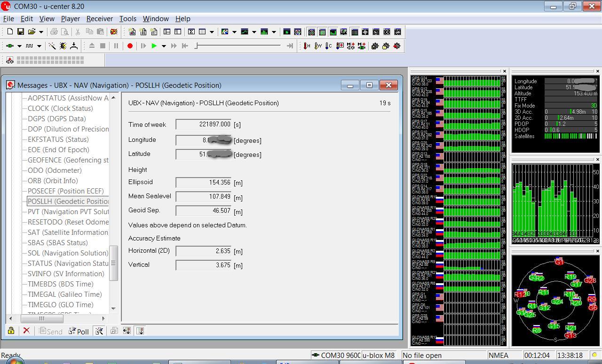This screenshot has height=364, width=602.
Task: Toggle the auto-poll icon next to Poll
Action: (x=99, y=331)
